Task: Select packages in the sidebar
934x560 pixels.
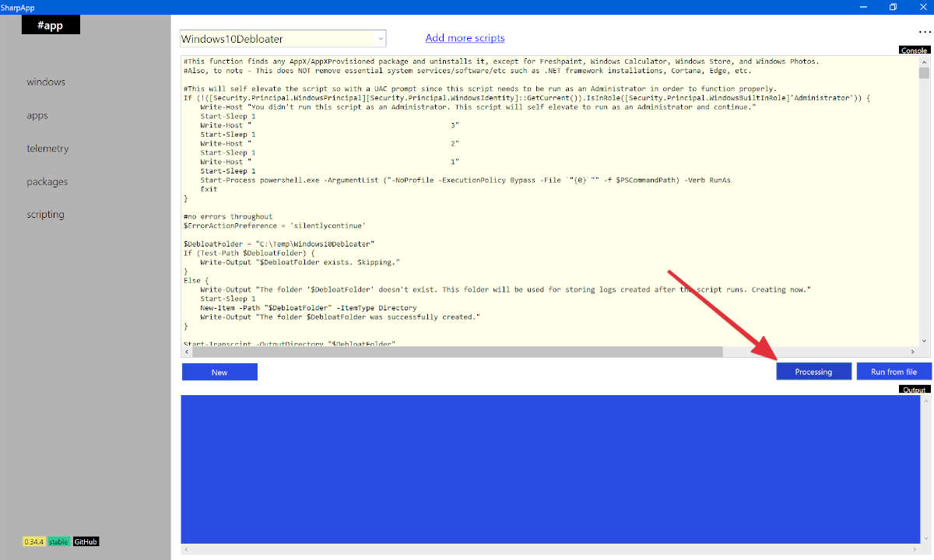Action: (x=47, y=181)
